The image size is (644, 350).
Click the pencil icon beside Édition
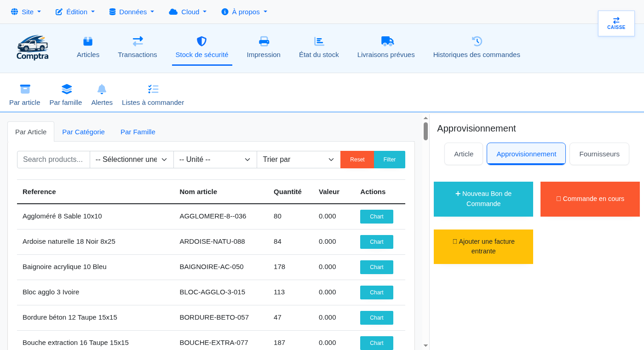pos(59,11)
